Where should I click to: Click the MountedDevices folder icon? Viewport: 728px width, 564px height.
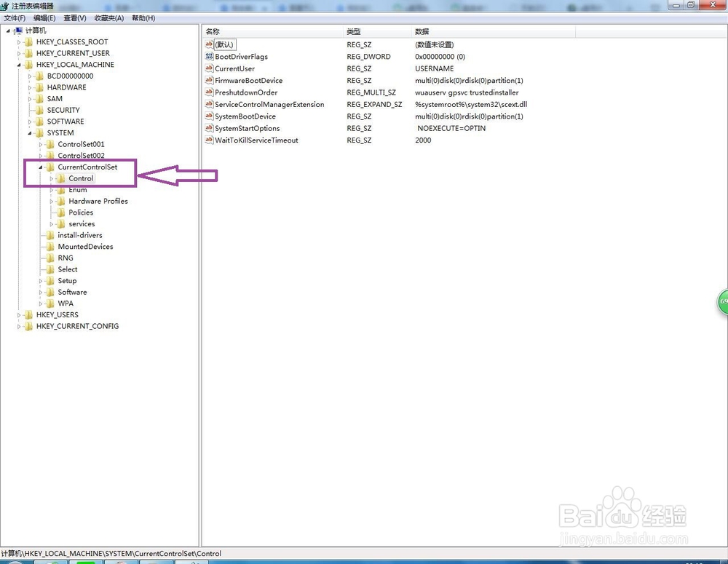[50, 247]
